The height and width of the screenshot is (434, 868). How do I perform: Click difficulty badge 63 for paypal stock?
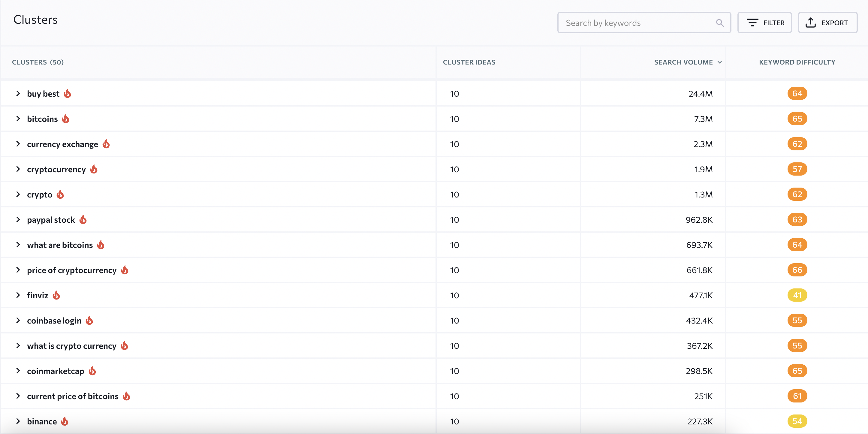tap(797, 220)
